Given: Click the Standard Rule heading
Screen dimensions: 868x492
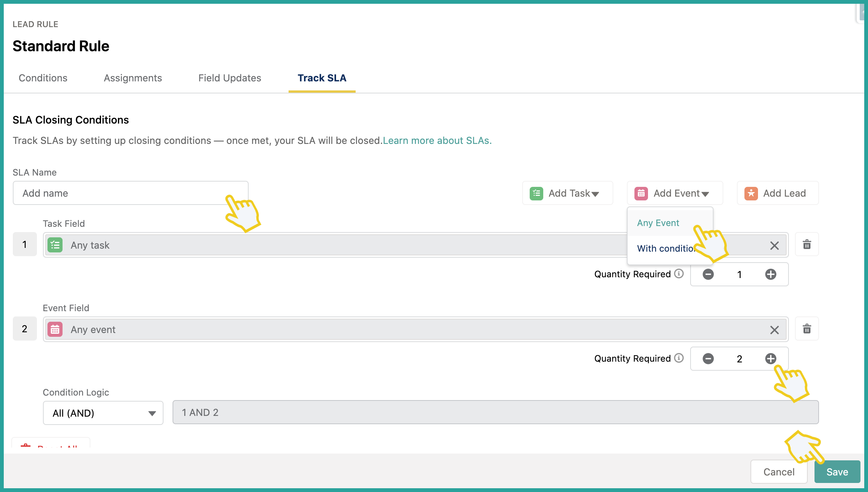Looking at the screenshot, I should tap(61, 46).
